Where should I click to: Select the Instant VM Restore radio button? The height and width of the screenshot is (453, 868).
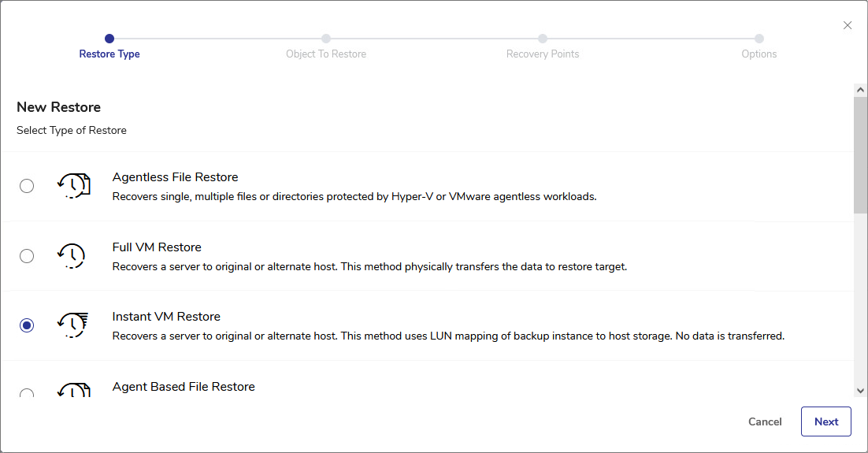pyautogui.click(x=27, y=325)
